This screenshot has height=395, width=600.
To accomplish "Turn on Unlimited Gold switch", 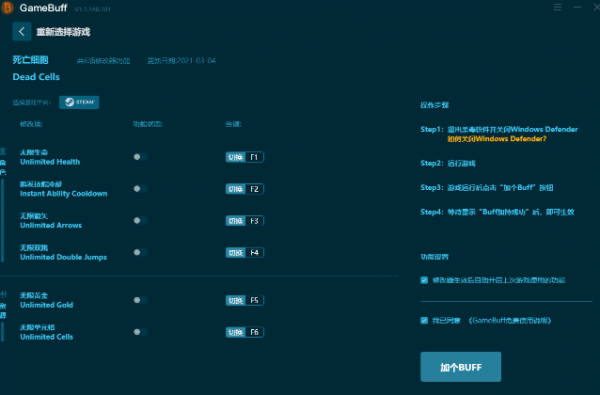I will (140, 300).
